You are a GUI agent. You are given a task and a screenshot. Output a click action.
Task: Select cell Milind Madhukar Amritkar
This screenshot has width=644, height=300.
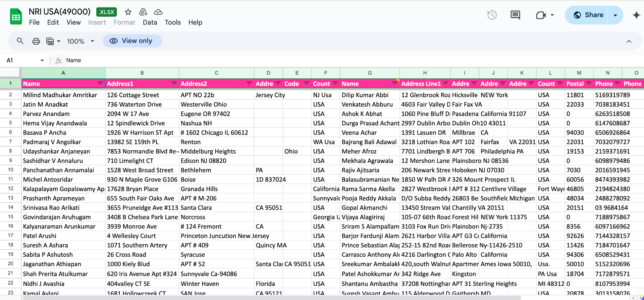coord(63,95)
